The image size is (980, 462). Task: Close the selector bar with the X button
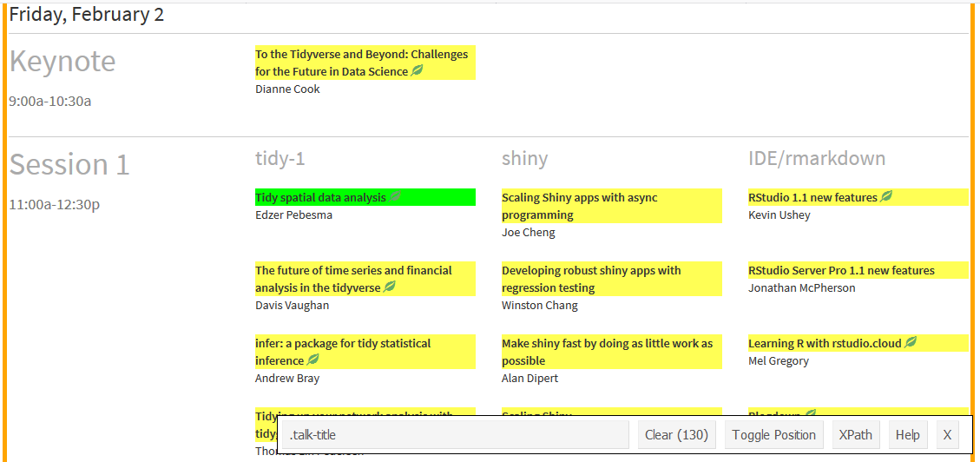(947, 435)
